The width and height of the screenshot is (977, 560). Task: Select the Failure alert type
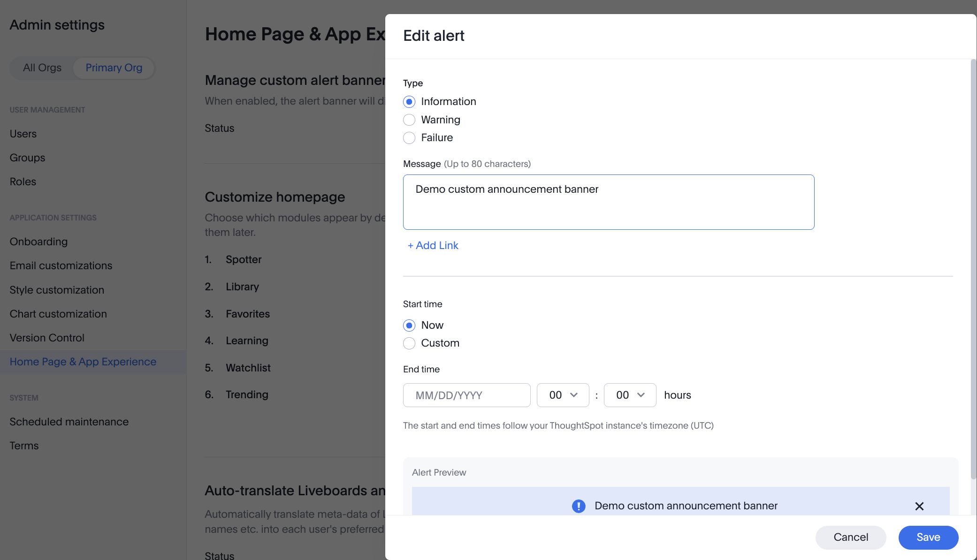coord(409,138)
